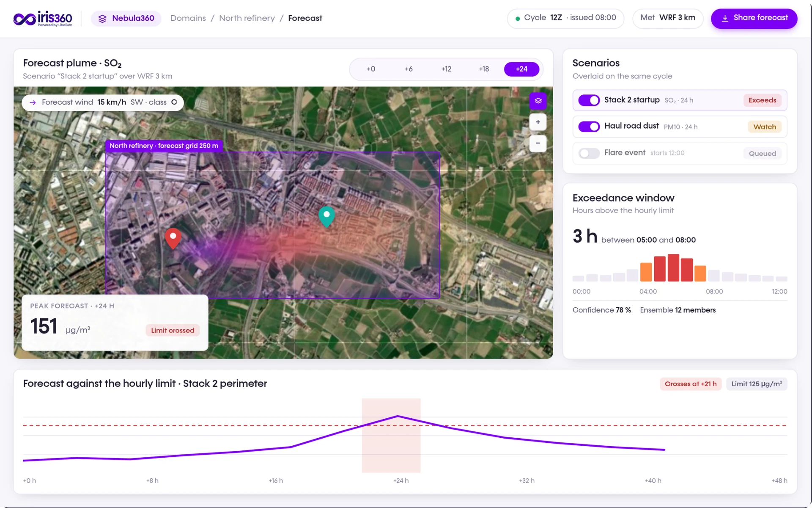Click the download icon in Share forecast
Screen dimensions: 812x508
click(725, 18)
